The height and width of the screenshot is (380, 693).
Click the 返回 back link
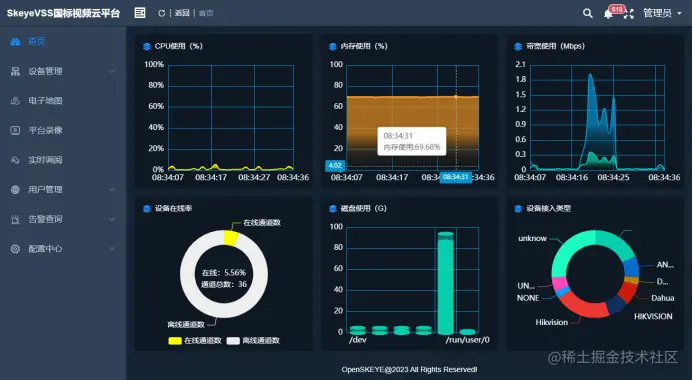pos(182,13)
